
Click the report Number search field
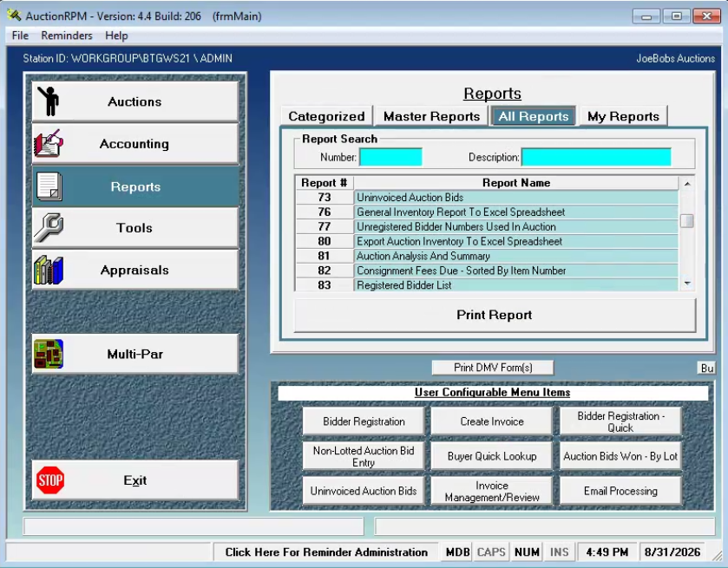[x=391, y=157]
